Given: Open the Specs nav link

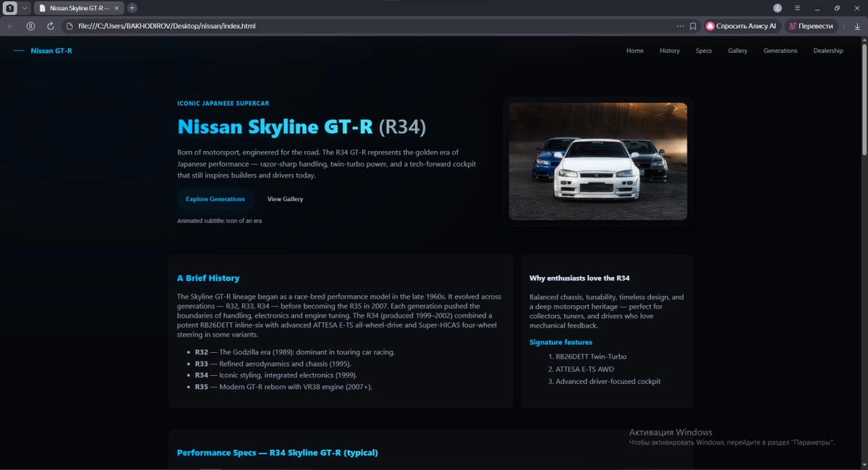Looking at the screenshot, I should click(x=704, y=51).
